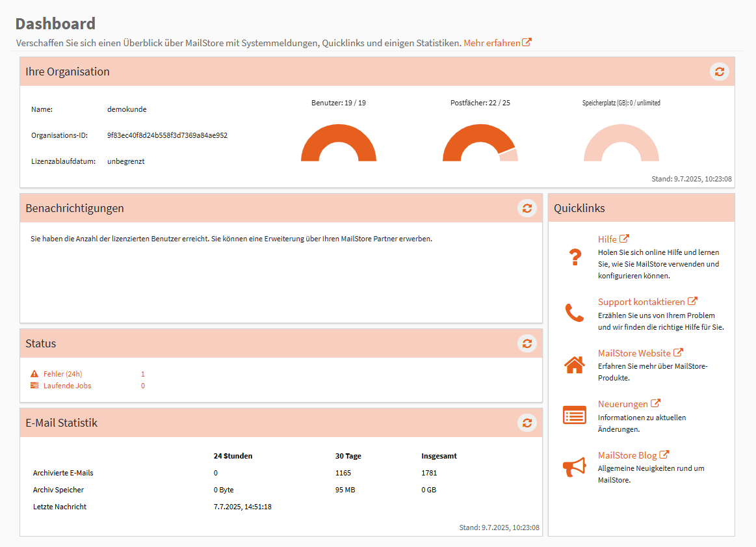Click archived emails total 1781
Viewport: 756px width, 547px height.
tap(429, 473)
